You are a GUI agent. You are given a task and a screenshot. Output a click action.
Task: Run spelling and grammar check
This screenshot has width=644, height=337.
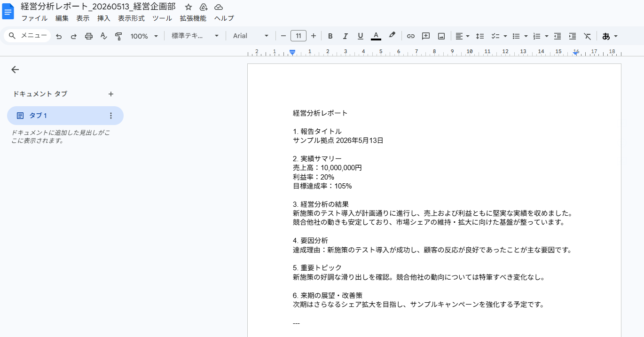pyautogui.click(x=104, y=36)
